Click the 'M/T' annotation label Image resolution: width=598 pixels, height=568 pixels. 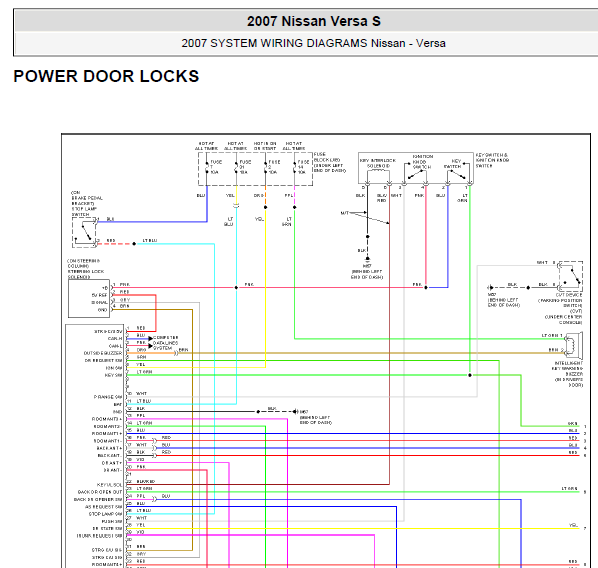(344, 213)
